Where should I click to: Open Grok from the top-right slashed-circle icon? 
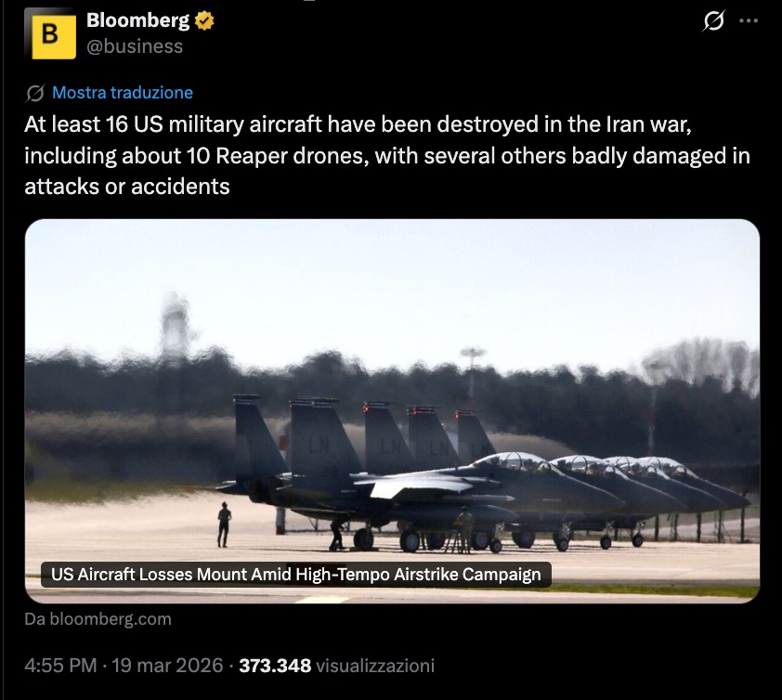pyautogui.click(x=713, y=21)
